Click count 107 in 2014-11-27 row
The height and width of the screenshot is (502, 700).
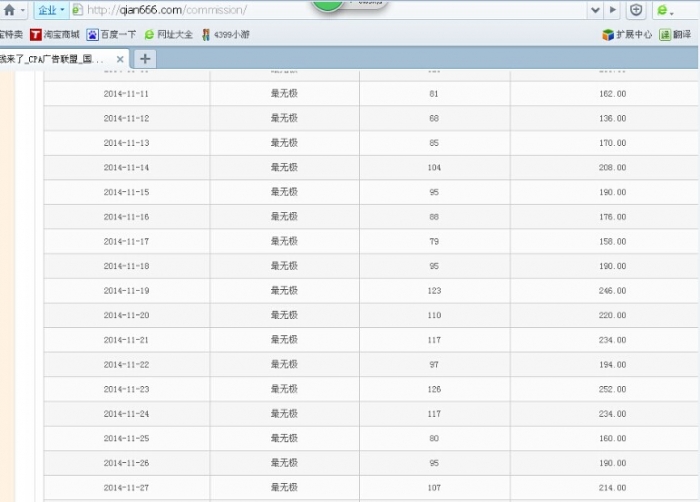pos(434,488)
